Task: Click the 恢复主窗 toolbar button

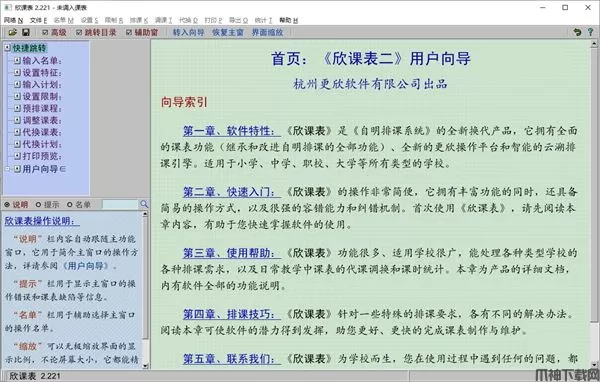Action: [228, 33]
